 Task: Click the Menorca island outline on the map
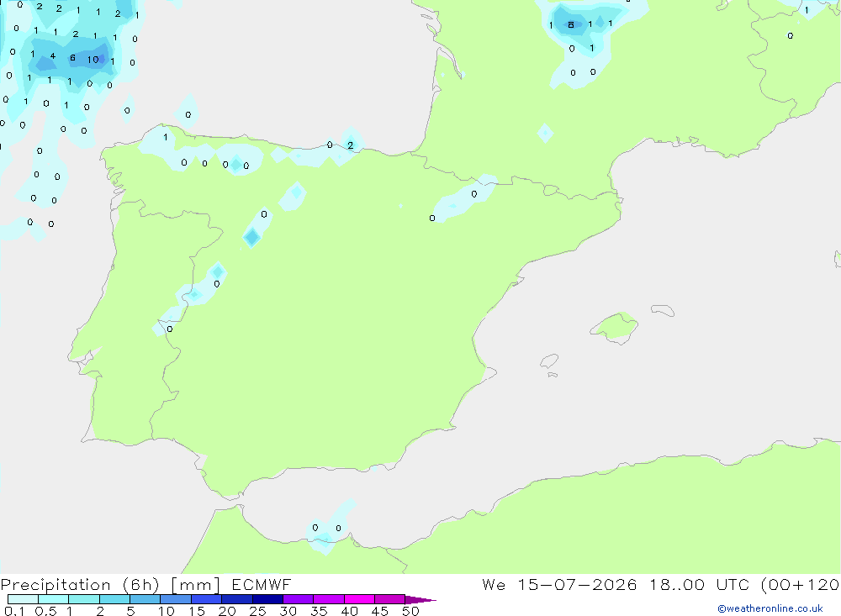[x=663, y=310]
